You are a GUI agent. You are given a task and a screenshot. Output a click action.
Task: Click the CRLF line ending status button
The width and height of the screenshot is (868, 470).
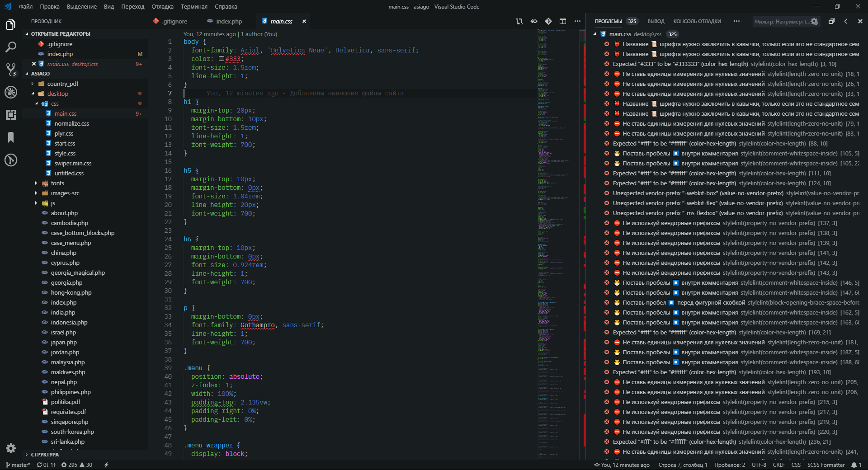click(x=778, y=465)
